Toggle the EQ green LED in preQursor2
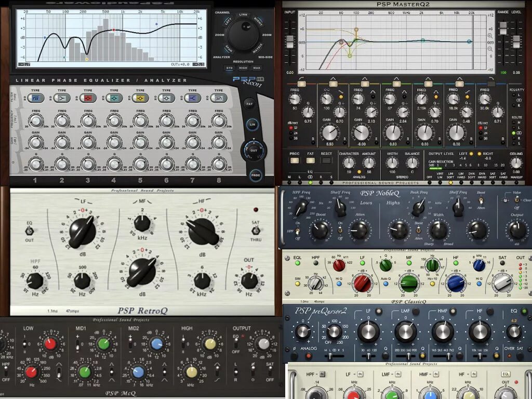This screenshot has height=399, width=532. point(524,311)
